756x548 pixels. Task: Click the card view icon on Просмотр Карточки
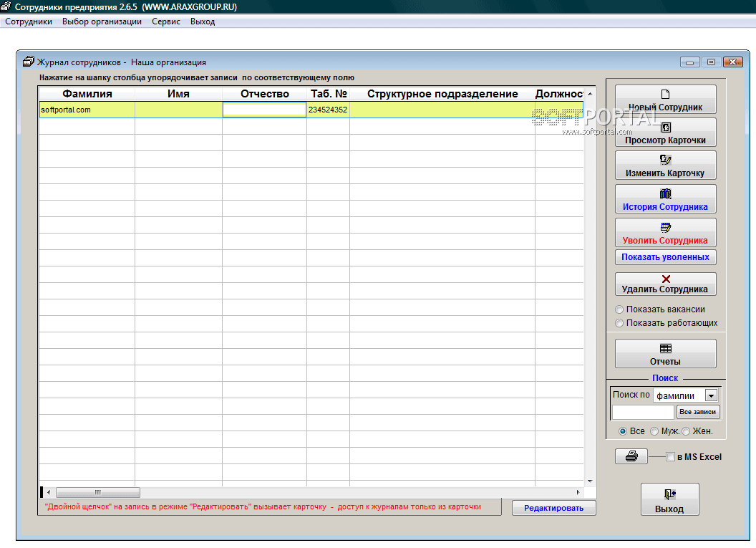pyautogui.click(x=665, y=128)
